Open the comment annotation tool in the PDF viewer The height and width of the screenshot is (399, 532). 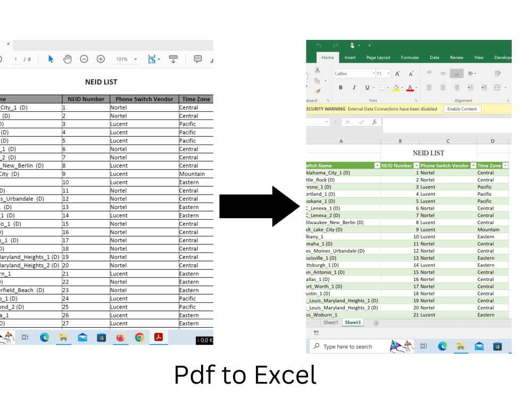point(198,59)
